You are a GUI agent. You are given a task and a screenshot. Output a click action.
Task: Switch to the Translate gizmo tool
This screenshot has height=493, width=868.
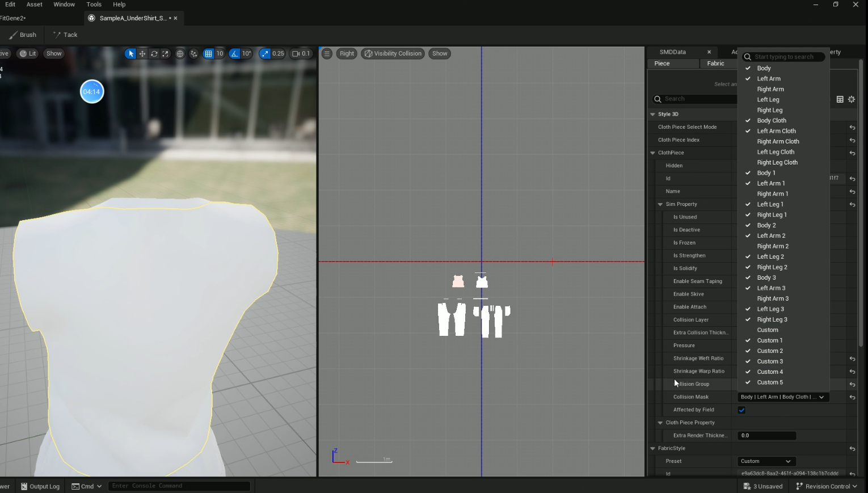coord(142,53)
